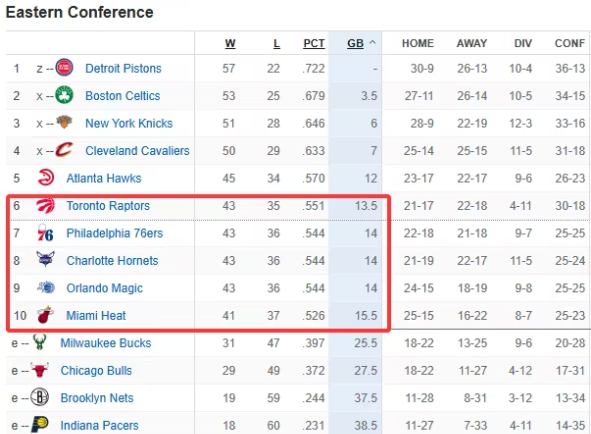Click the Milwaukee Bucks deer logo

[x=40, y=342]
